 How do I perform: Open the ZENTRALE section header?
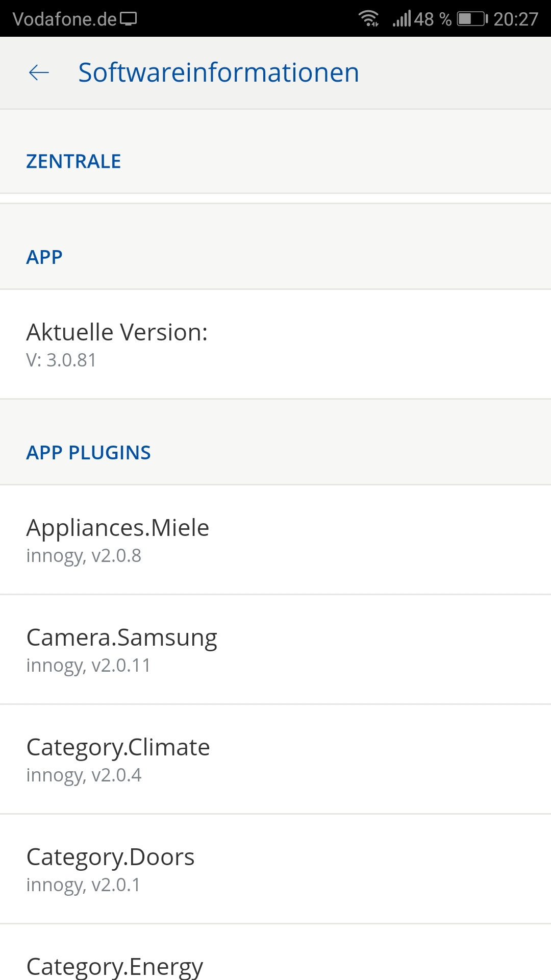coord(73,161)
